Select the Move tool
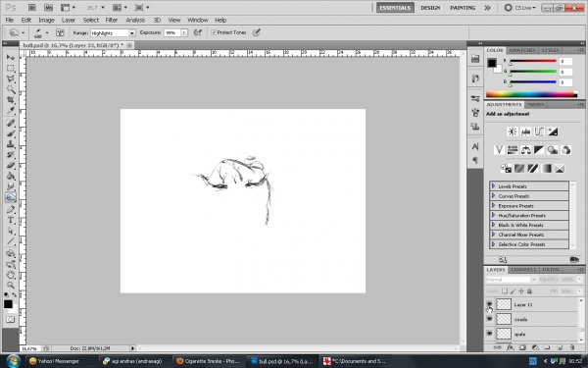 [x=11, y=57]
